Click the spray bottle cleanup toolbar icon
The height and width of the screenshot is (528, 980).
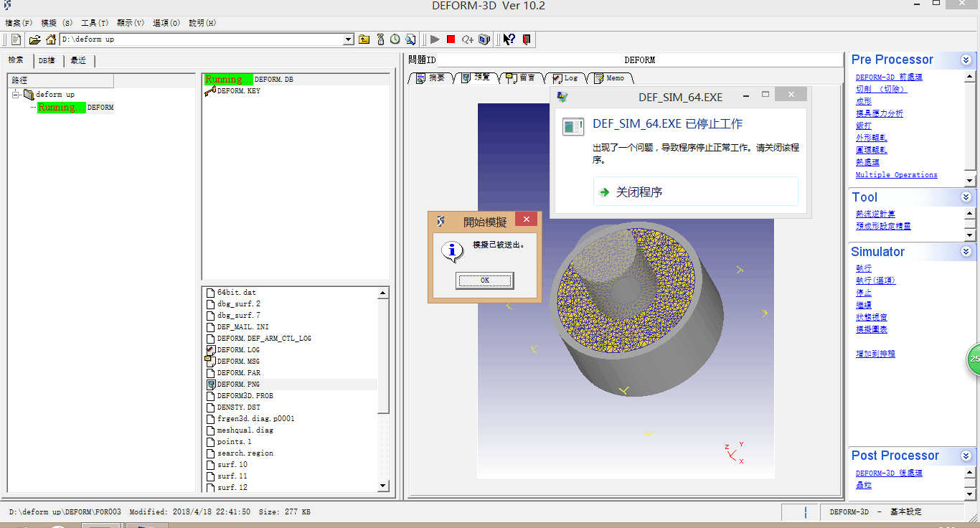(x=380, y=39)
